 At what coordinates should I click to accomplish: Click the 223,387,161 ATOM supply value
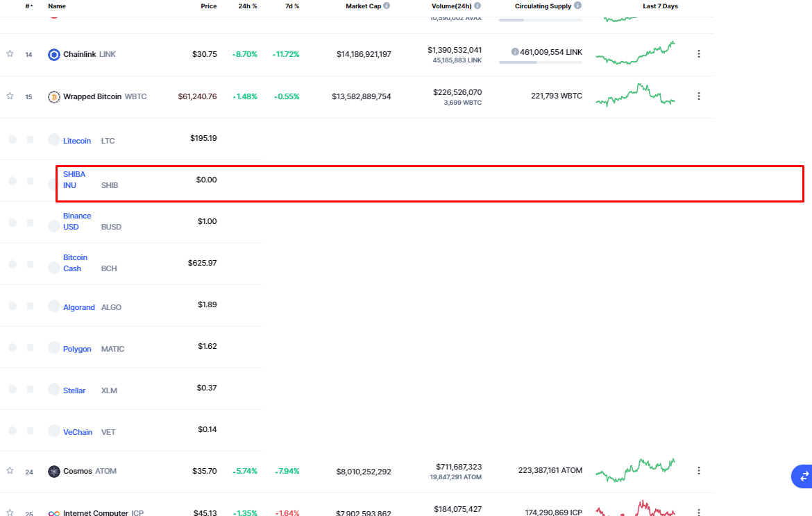[x=550, y=470]
